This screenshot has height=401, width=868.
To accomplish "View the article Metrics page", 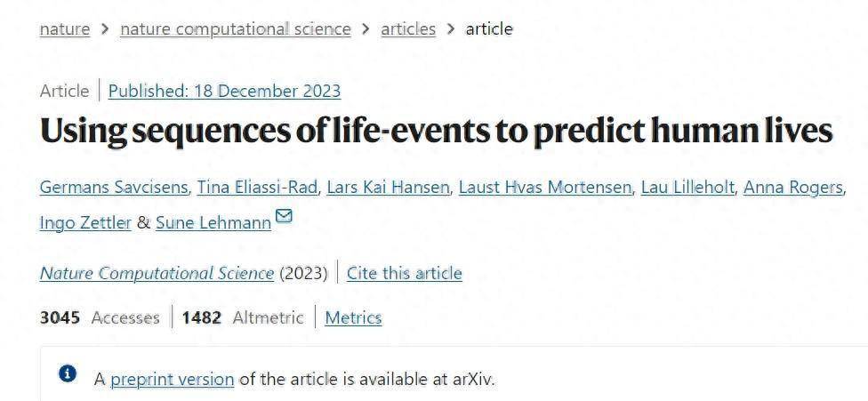I will (353, 317).
